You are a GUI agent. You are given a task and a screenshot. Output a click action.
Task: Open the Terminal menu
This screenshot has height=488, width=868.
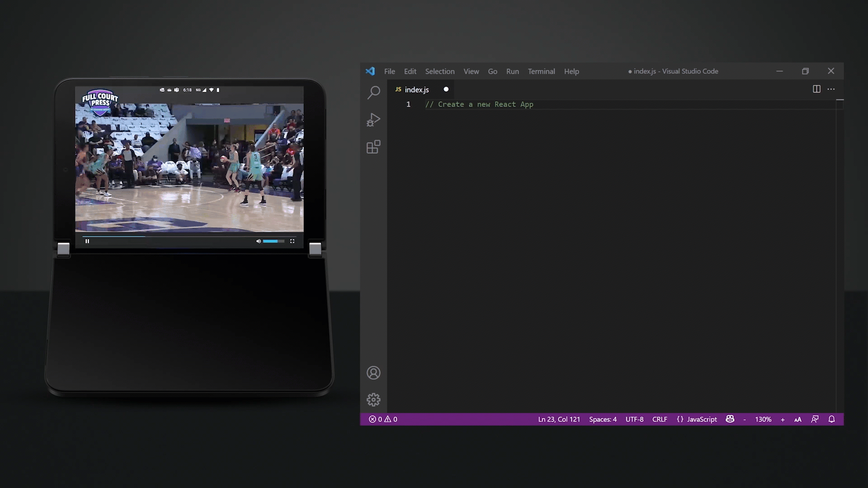coord(541,71)
